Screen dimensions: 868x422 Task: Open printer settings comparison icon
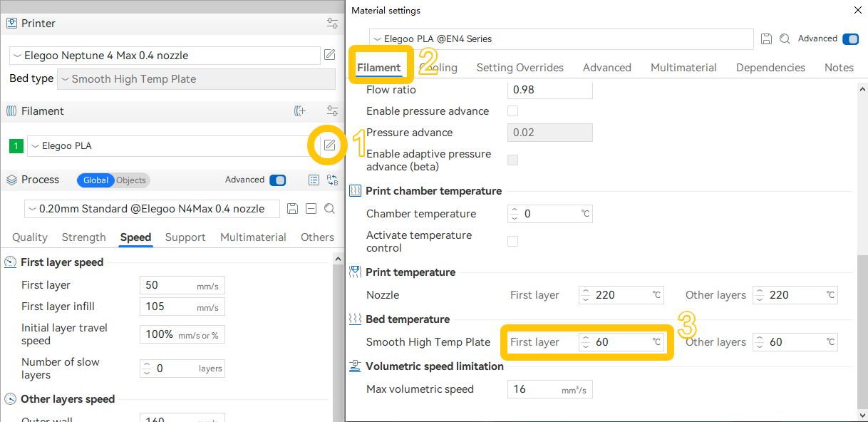pyautogui.click(x=332, y=24)
